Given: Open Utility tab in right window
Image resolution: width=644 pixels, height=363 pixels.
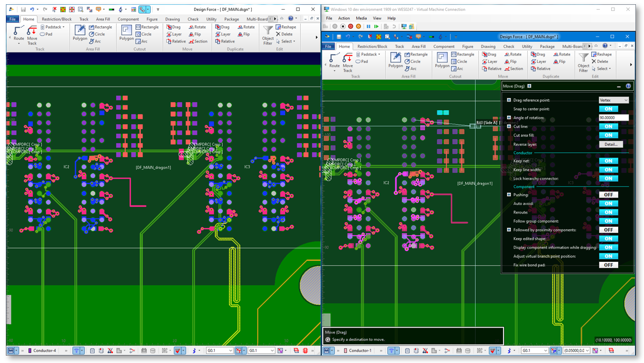Looking at the screenshot, I should click(527, 46).
